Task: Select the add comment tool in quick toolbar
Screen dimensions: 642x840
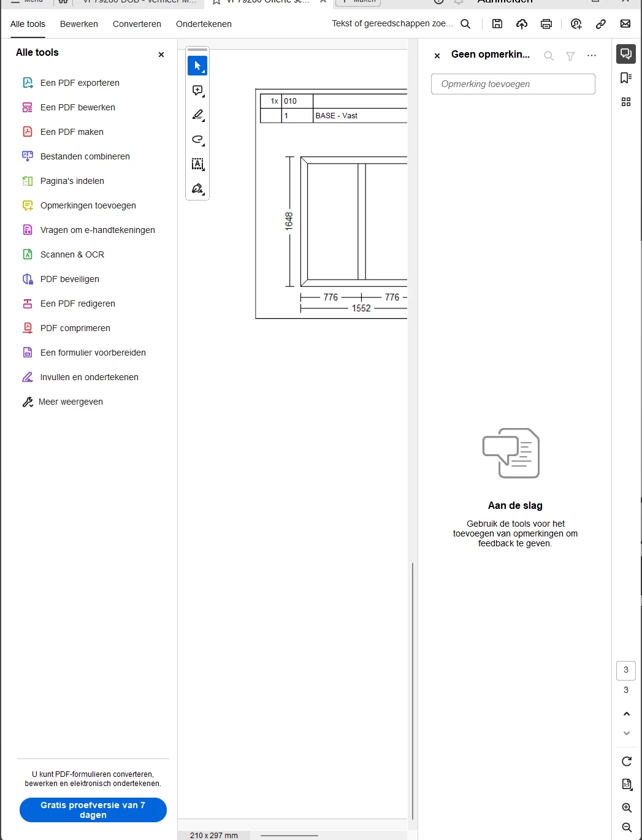Action: (x=197, y=91)
